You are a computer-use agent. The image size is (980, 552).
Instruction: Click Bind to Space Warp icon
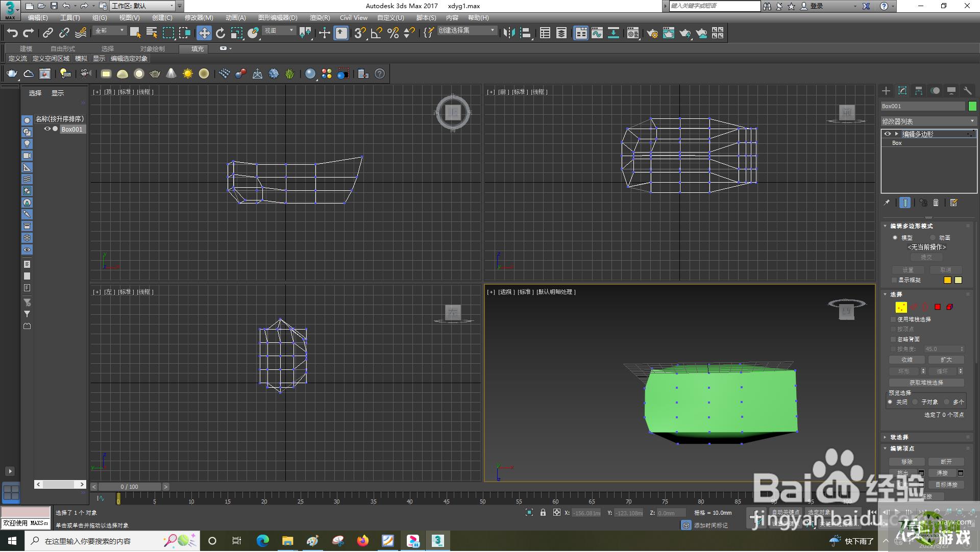[81, 33]
